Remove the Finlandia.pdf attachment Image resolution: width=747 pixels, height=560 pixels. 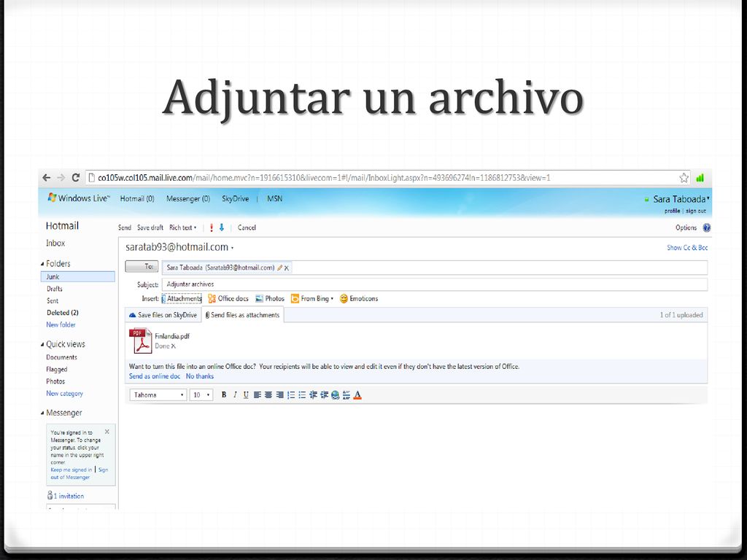pyautogui.click(x=174, y=346)
